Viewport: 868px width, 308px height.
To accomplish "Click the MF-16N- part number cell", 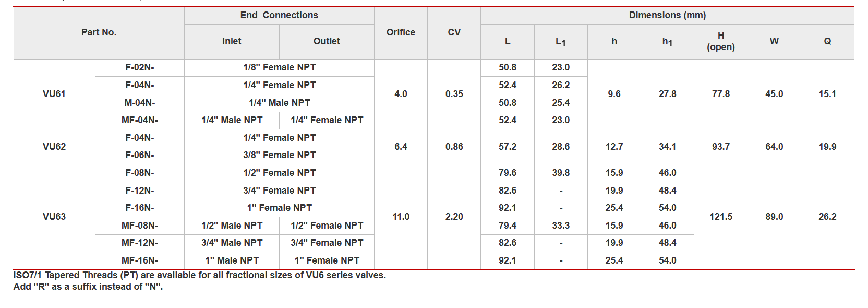I will (x=140, y=260).
